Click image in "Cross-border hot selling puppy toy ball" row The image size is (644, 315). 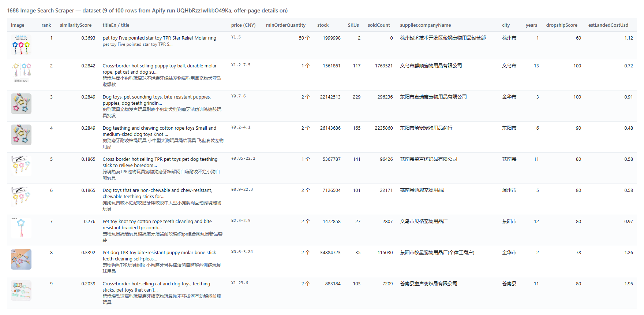pyautogui.click(x=21, y=73)
